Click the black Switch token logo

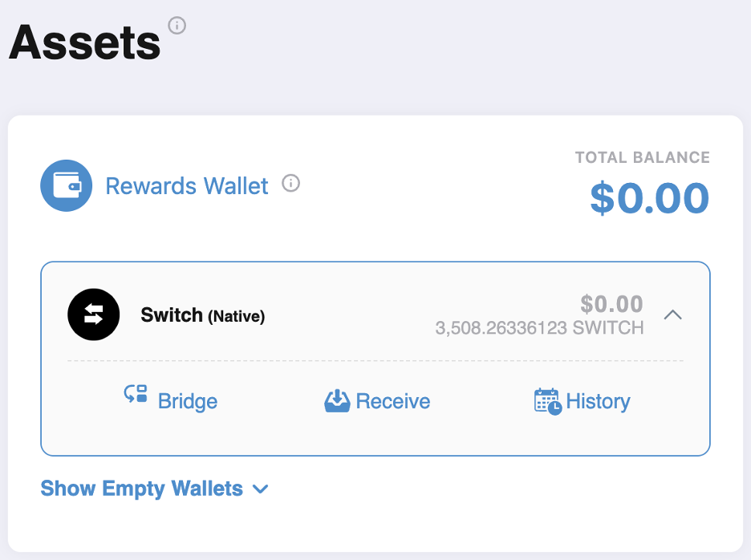93,314
